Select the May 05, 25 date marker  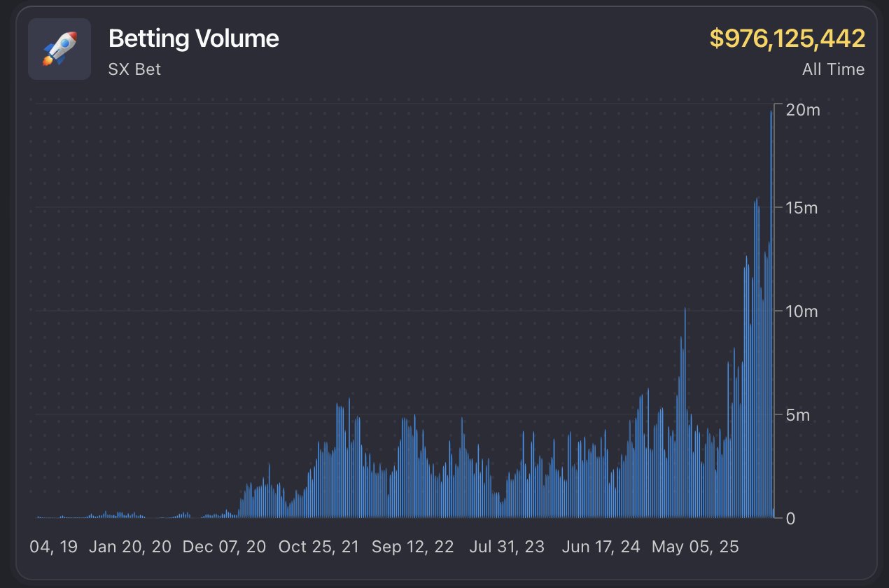[695, 547]
